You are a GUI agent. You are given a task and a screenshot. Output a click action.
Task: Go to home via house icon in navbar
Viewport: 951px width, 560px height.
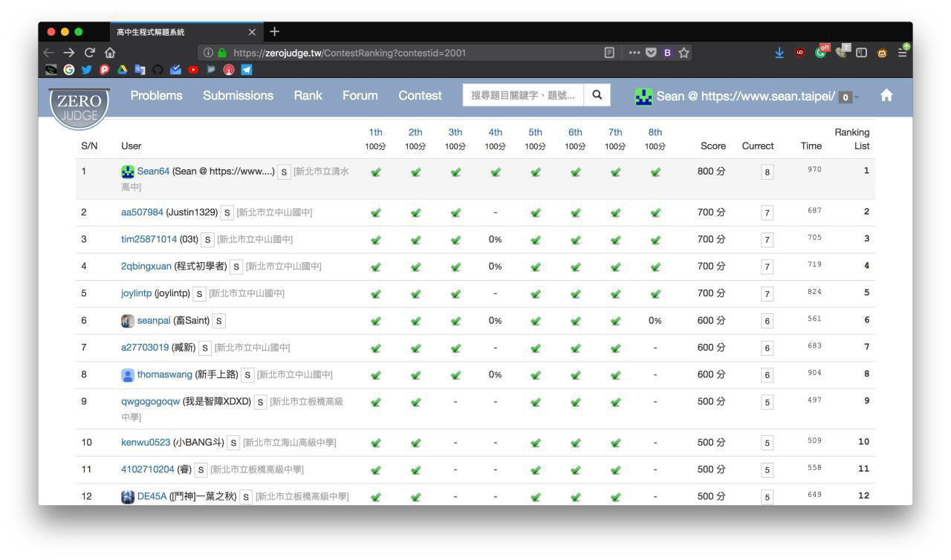coord(886,96)
